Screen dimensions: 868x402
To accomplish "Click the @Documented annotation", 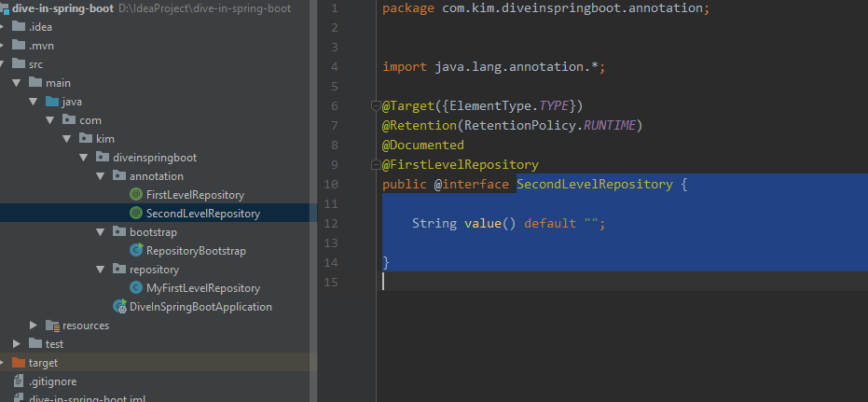I will point(423,146).
